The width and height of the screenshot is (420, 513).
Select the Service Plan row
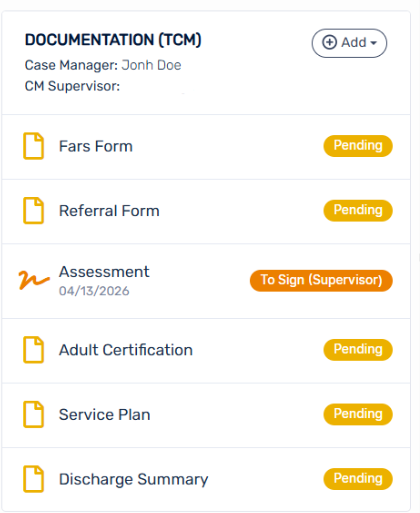click(x=206, y=415)
